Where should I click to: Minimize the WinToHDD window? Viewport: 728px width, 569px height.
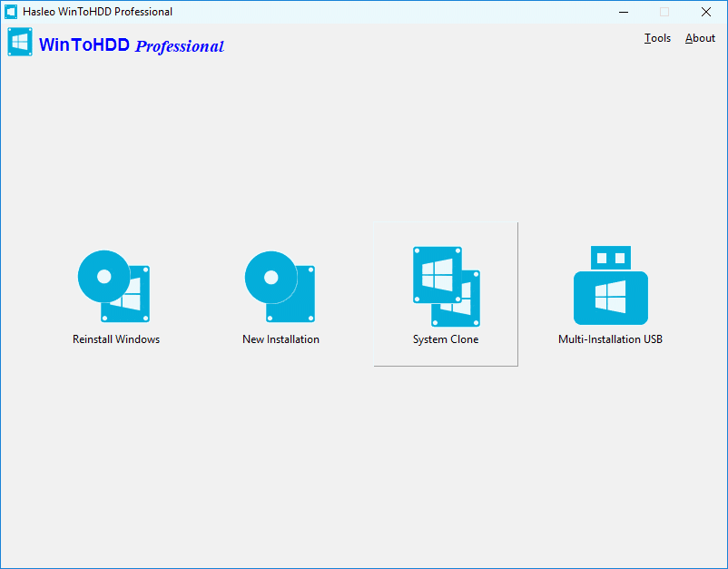624,12
